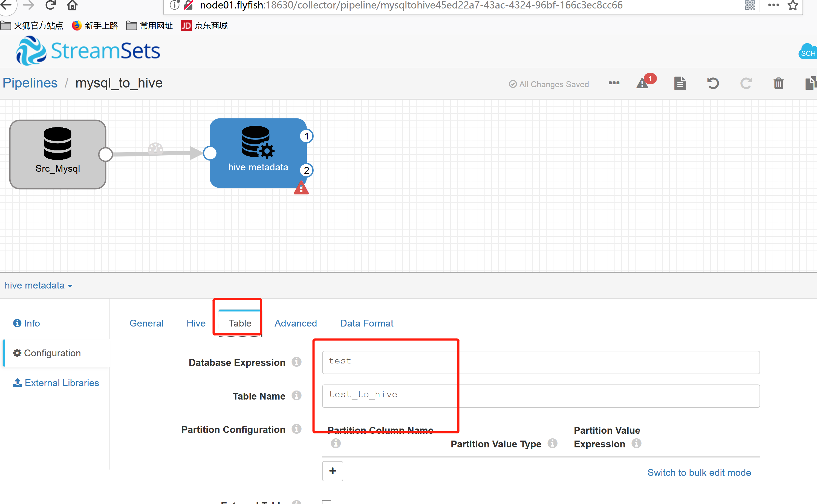The height and width of the screenshot is (504, 817).
Task: Open the Configuration side panel
Action: pos(47,353)
